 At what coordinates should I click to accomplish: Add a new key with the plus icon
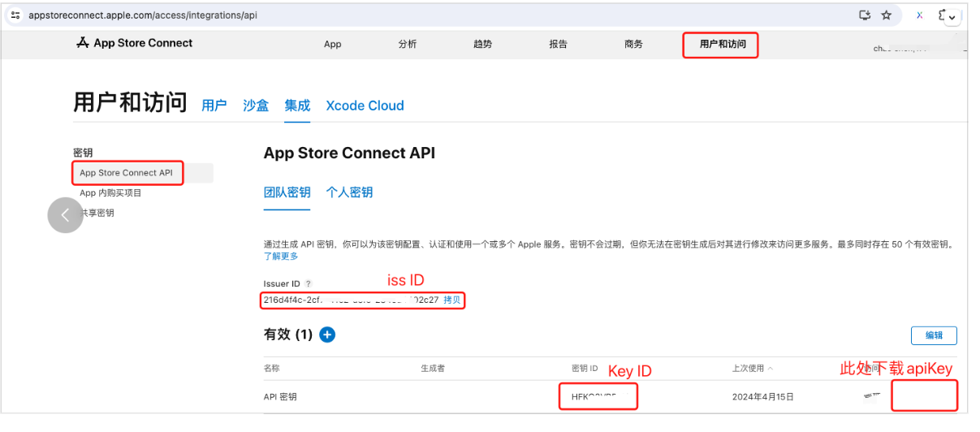pyautogui.click(x=327, y=335)
